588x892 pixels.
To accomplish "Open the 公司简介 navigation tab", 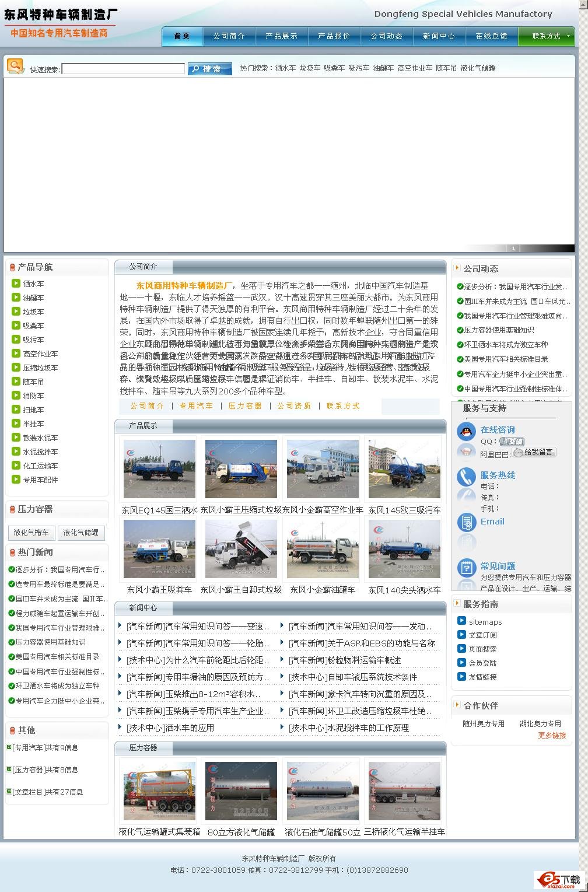I will click(229, 36).
